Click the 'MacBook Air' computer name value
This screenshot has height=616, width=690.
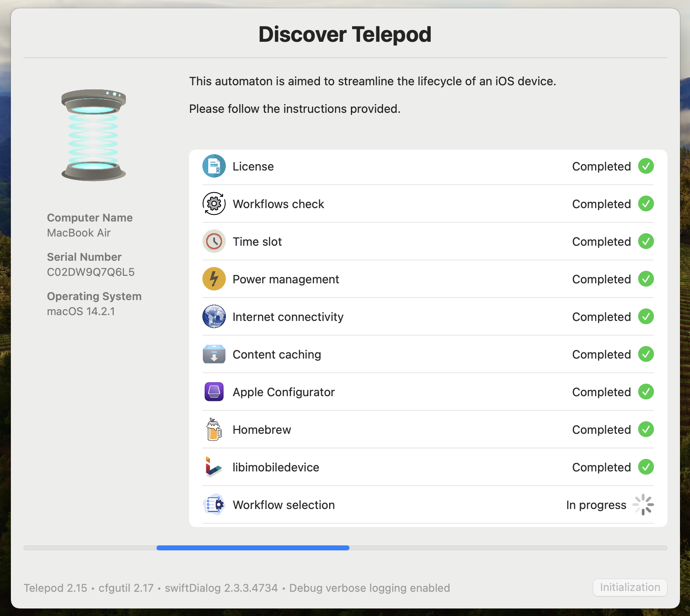point(79,233)
